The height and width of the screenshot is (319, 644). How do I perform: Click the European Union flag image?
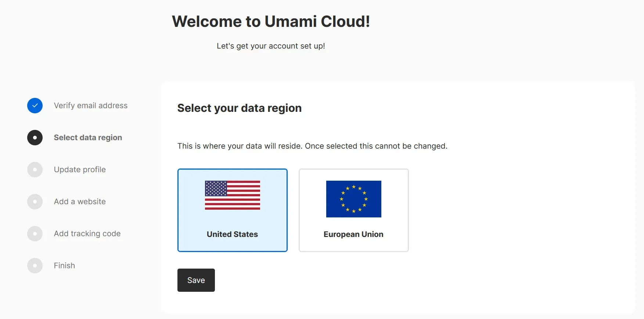354,199
